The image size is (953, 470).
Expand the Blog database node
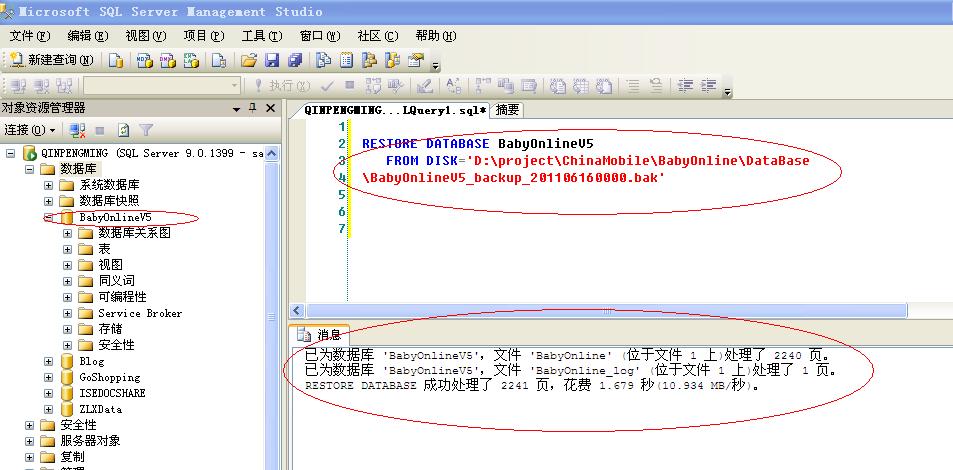49,361
